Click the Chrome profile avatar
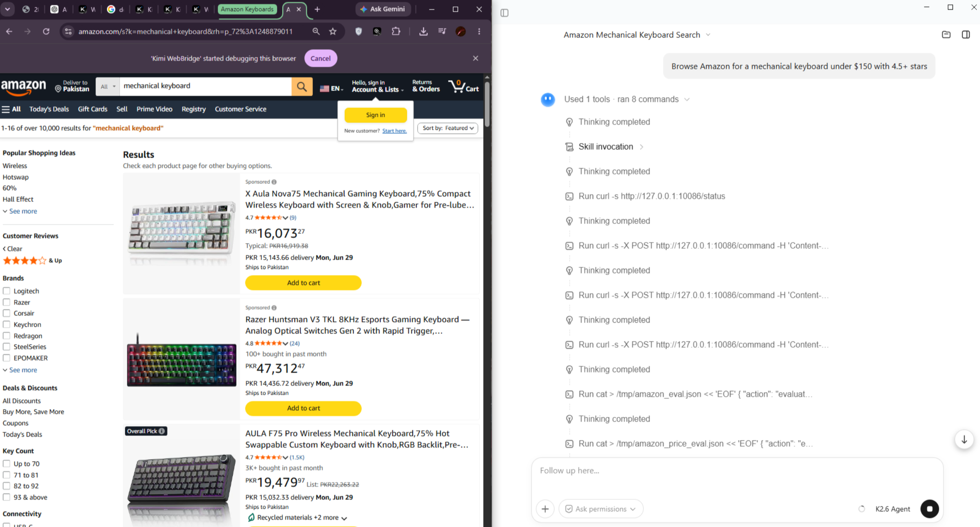The height and width of the screenshot is (527, 980). point(460,32)
